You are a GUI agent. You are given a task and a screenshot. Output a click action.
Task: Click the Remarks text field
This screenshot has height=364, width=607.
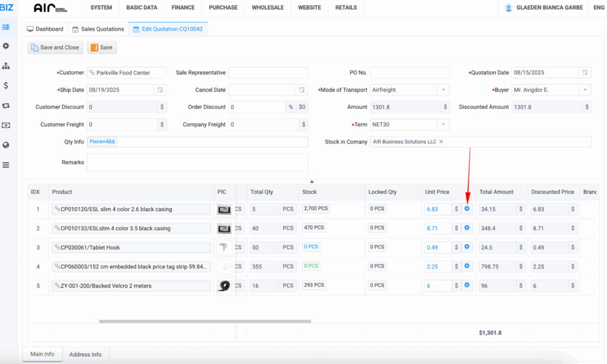[x=197, y=162]
